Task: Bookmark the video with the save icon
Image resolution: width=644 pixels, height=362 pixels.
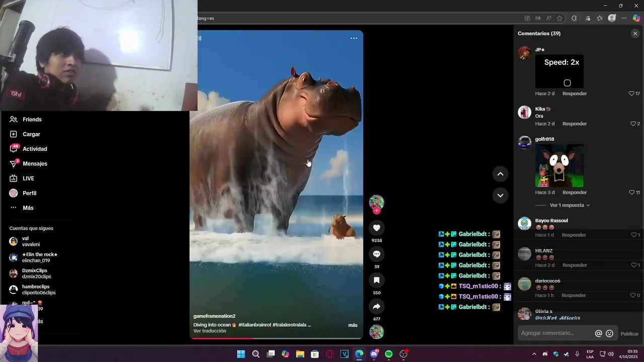Action: coord(376,280)
